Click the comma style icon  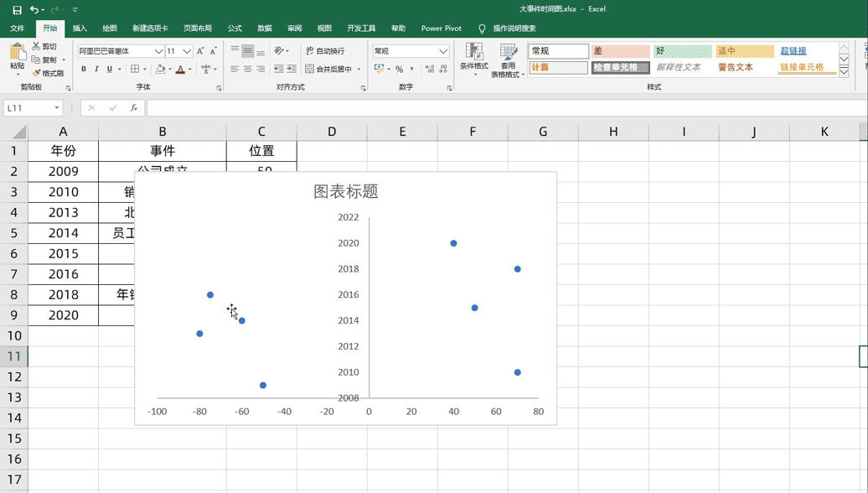point(412,69)
